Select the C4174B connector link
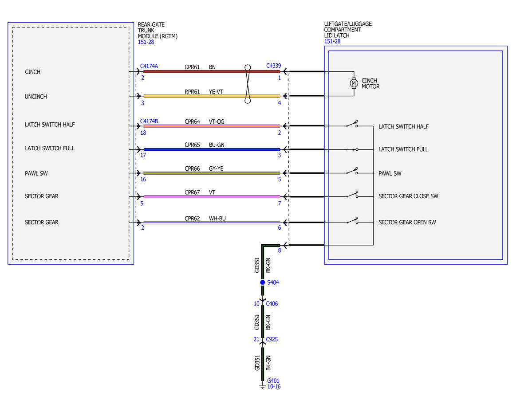This screenshot has height=411, width=532. tap(149, 121)
